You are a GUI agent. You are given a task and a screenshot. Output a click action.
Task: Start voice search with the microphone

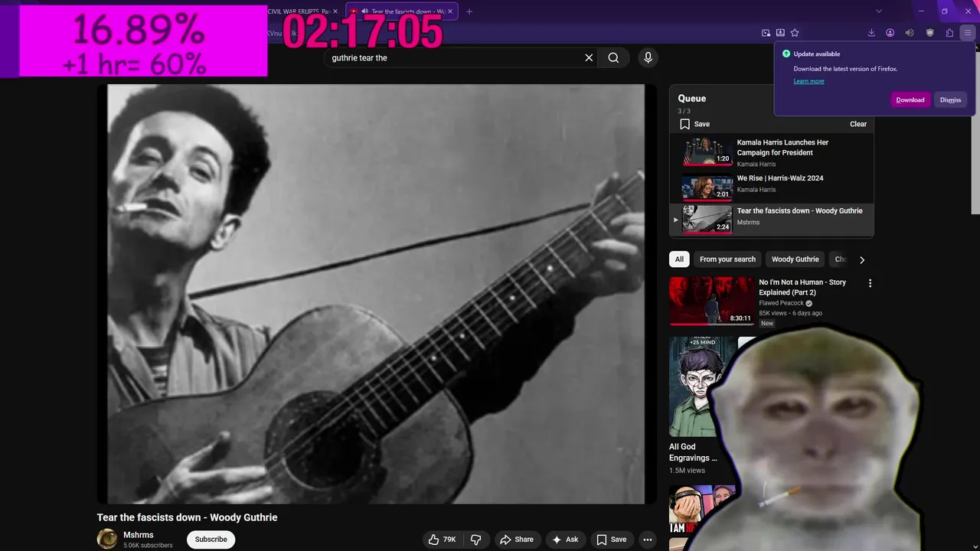tap(648, 57)
